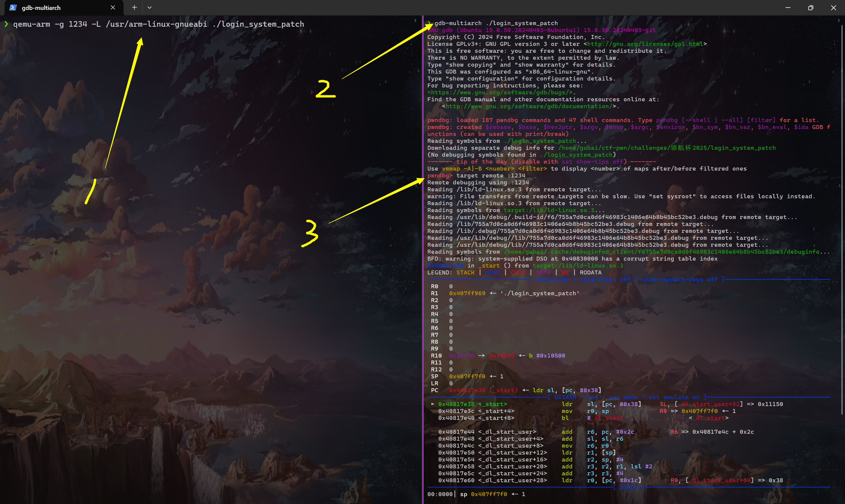Restore down the terminal window

tap(811, 8)
